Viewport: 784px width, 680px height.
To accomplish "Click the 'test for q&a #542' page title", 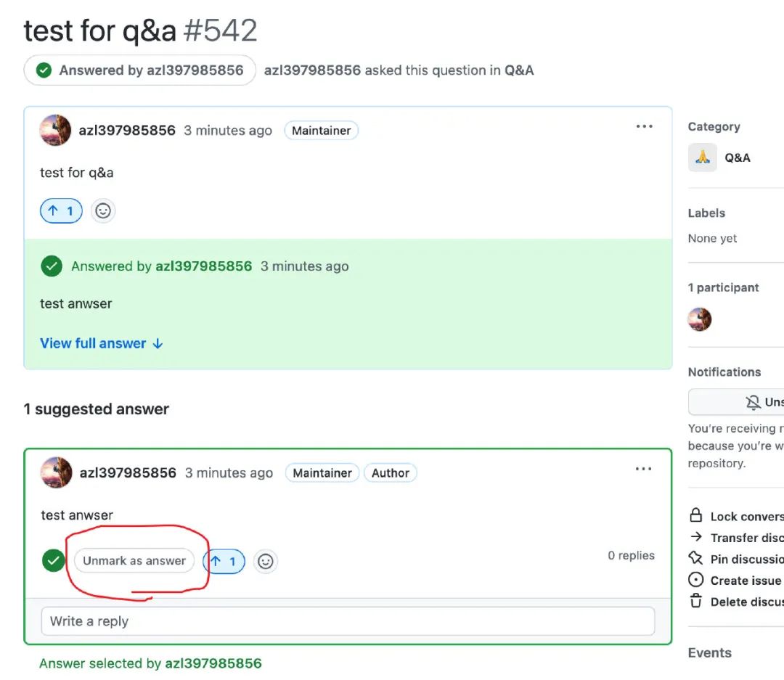I will click(141, 30).
